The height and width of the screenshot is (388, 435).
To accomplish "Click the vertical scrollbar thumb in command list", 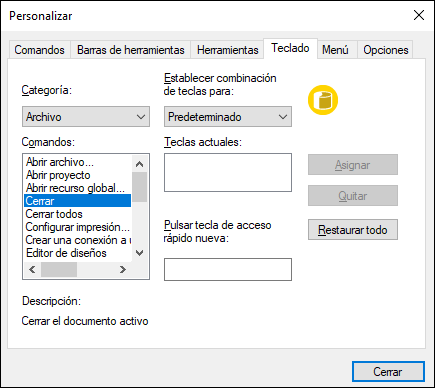I will [140, 187].
